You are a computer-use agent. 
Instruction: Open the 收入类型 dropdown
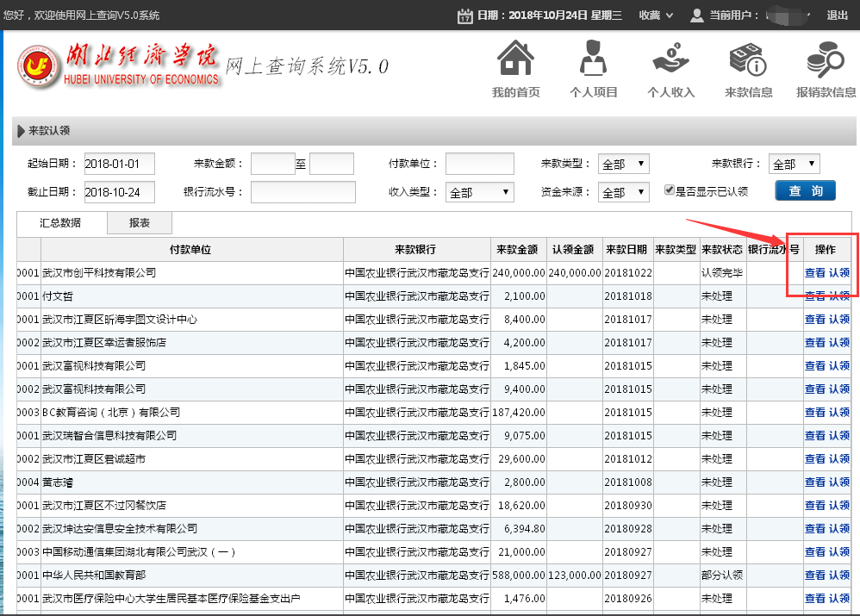click(x=479, y=192)
